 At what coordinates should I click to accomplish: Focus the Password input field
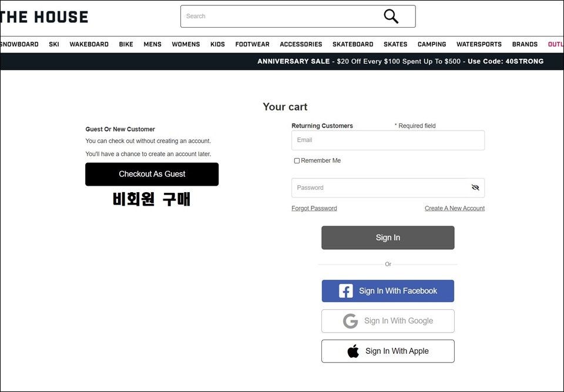click(x=388, y=187)
